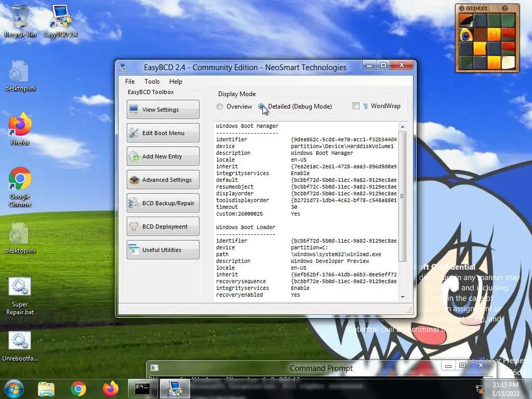Click the 'recoveryenabled' entry
The width and height of the screenshot is (532, 399).
239,295
